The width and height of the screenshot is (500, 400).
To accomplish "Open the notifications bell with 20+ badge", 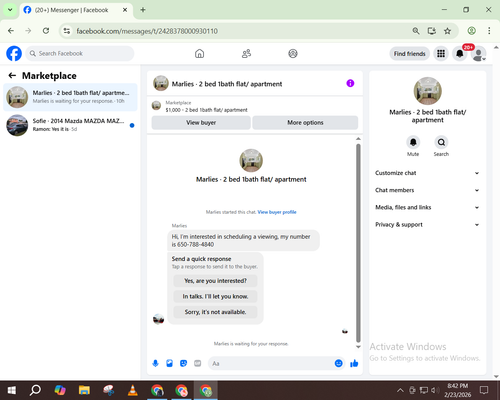I will click(x=460, y=54).
